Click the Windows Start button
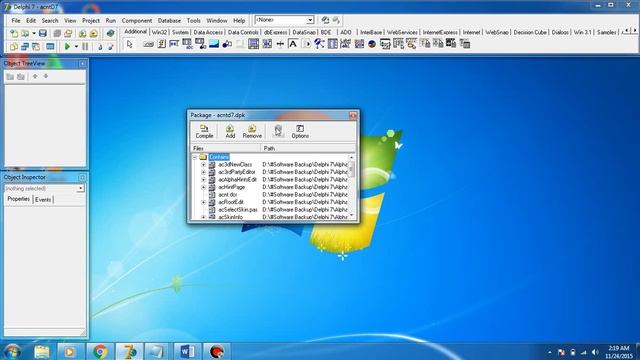This screenshot has width=640, height=360. [x=12, y=351]
